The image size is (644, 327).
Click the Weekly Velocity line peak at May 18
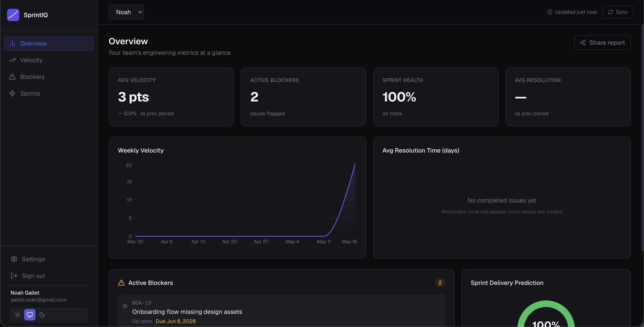[x=355, y=164]
